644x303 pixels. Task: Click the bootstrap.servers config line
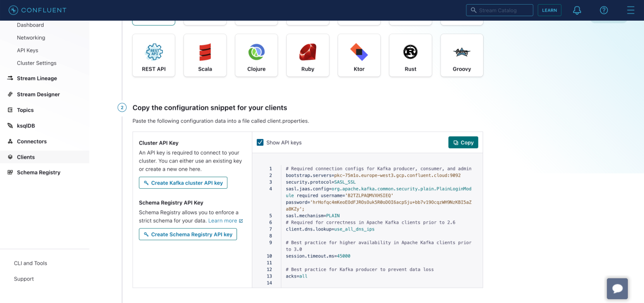(373, 176)
